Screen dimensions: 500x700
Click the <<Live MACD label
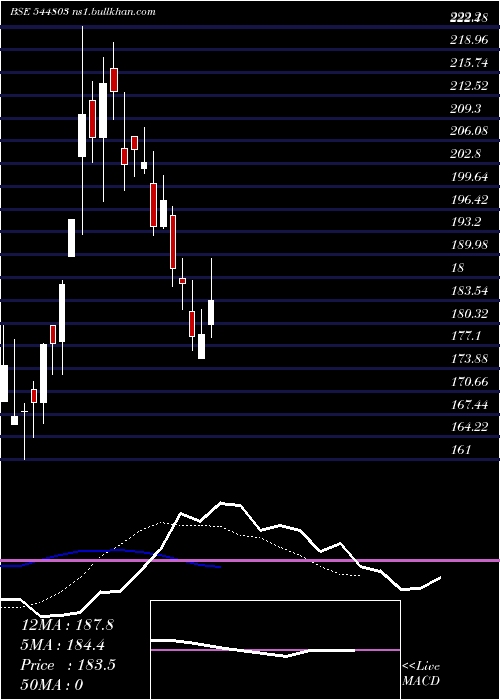coord(421,674)
